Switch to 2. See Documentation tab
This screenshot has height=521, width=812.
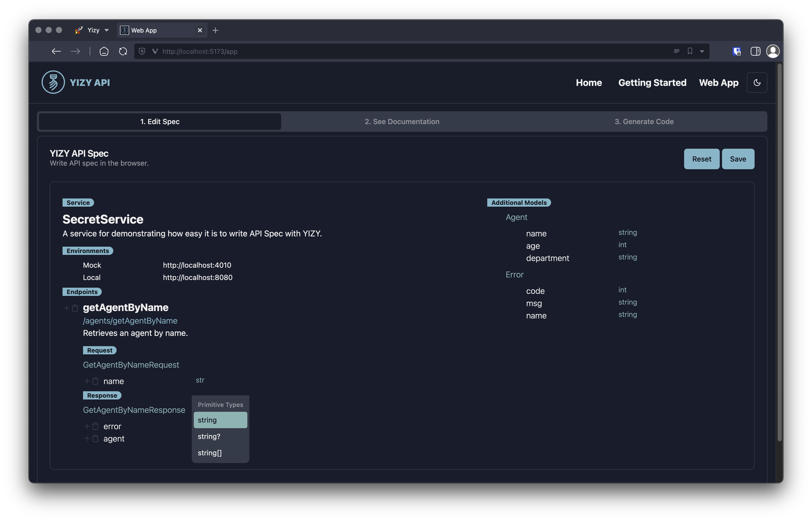point(402,122)
